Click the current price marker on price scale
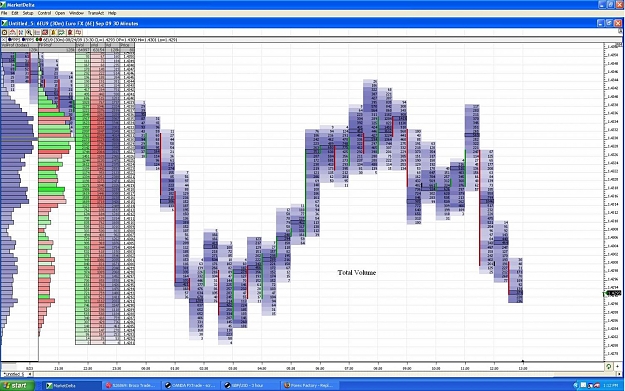The image size is (625, 391). (613, 293)
